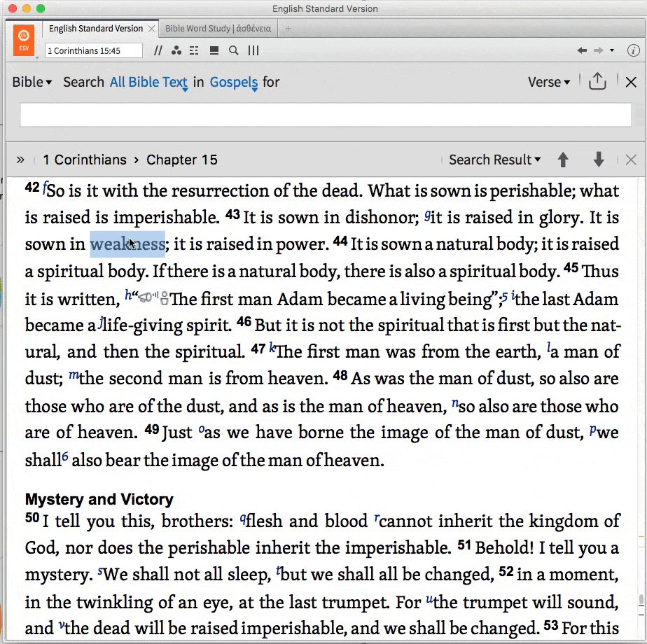The image size is (647, 644).
Task: Open cross-reference h in verse 45
Action: pyautogui.click(x=128, y=294)
